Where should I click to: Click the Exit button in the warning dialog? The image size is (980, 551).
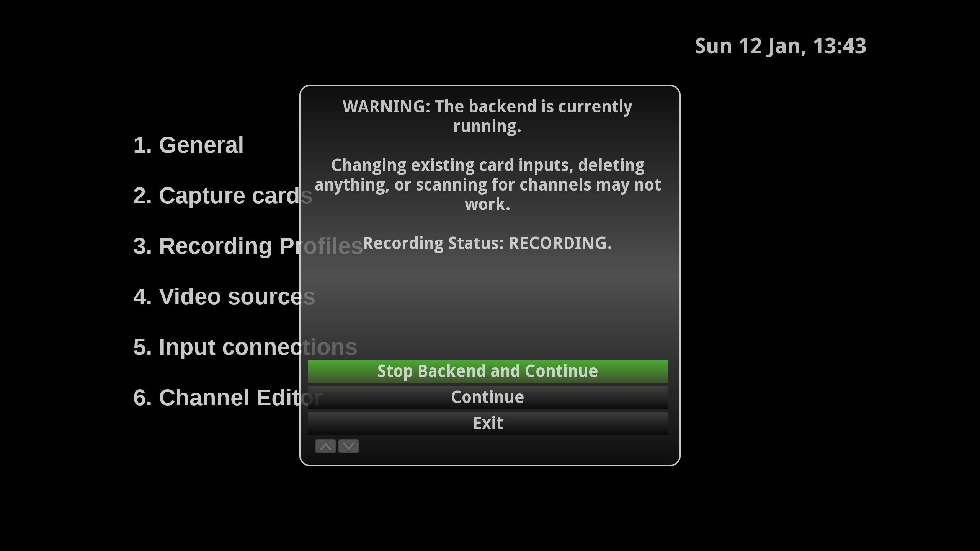point(487,423)
